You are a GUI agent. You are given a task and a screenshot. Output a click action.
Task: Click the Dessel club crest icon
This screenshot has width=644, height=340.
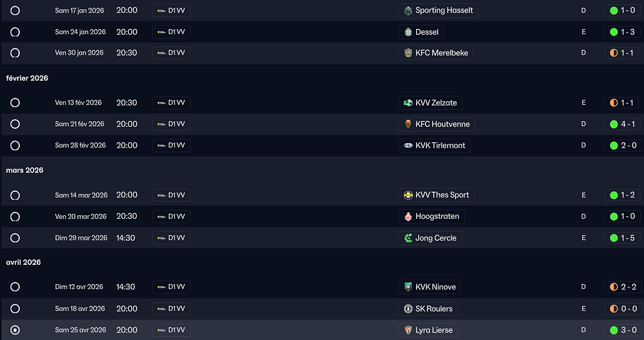(x=408, y=32)
